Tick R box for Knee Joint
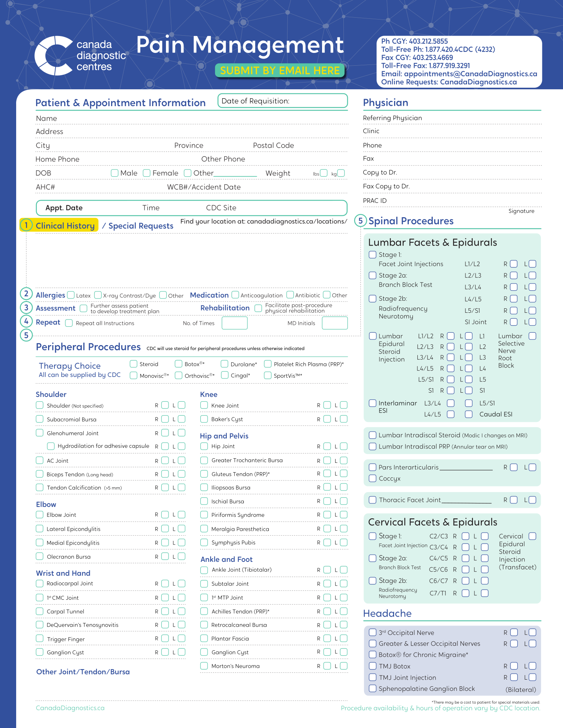Screen dimensions: 563x728 click(x=327, y=405)
